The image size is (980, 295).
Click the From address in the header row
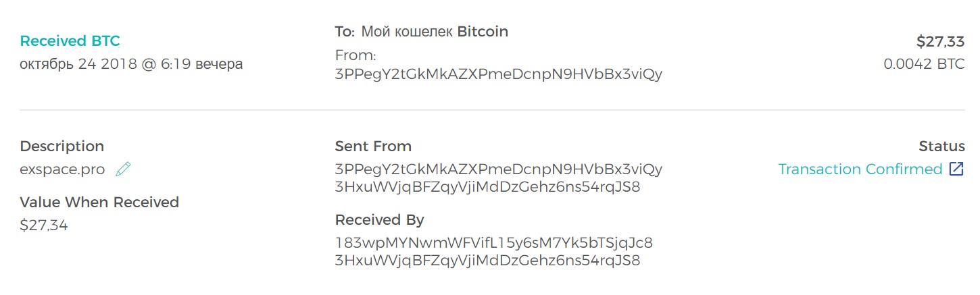point(499,74)
